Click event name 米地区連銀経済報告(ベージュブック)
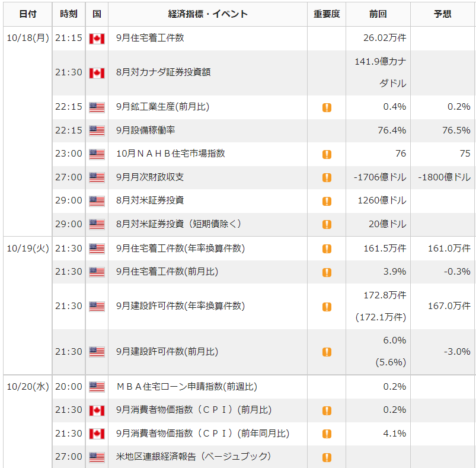 tap(193, 457)
